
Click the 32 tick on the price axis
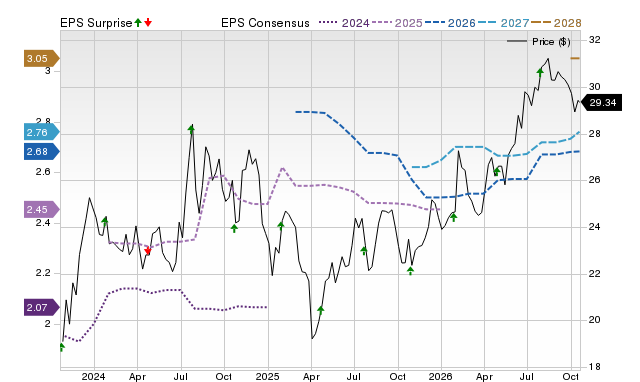coord(595,40)
